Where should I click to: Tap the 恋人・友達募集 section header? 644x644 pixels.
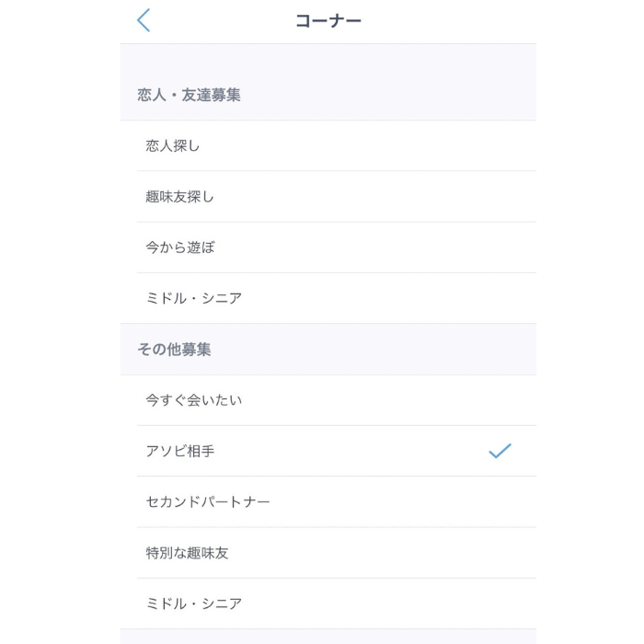click(x=189, y=95)
